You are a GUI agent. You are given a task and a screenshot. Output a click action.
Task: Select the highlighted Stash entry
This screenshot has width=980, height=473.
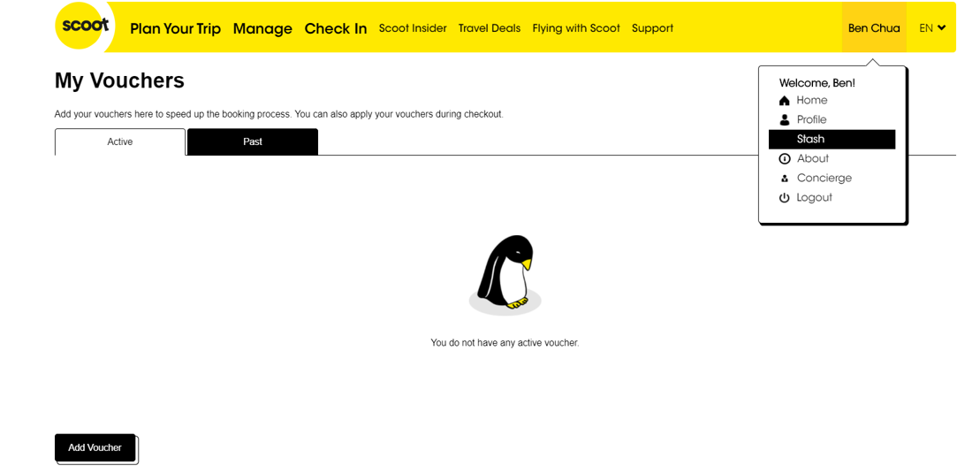832,140
